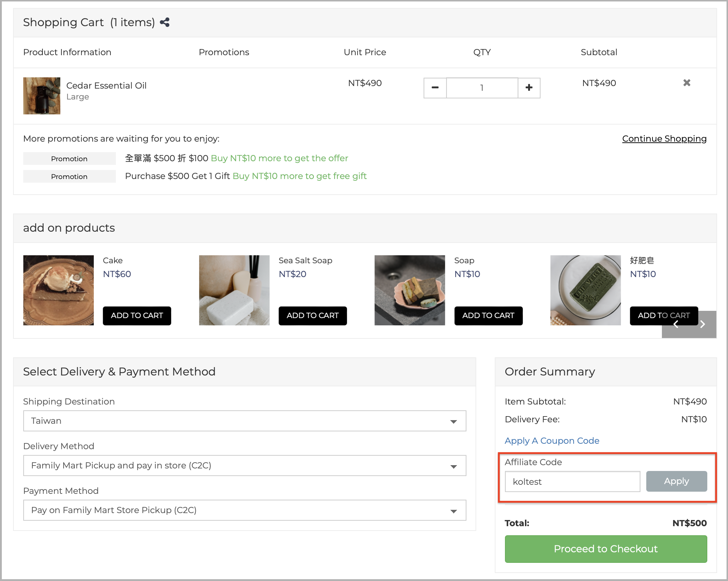Click the Continue Shopping link
The image size is (728, 581).
click(x=664, y=138)
